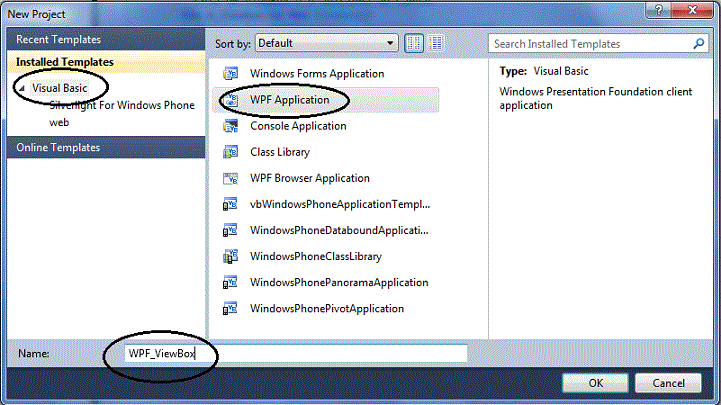Viewport: 721px width, 405px height.
Task: Click the WPF Application template icon
Action: coord(230,100)
